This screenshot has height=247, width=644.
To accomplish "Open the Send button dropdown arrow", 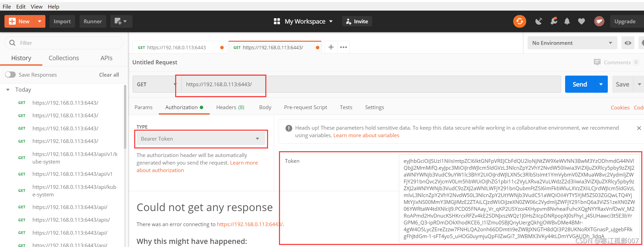I will (x=601, y=84).
